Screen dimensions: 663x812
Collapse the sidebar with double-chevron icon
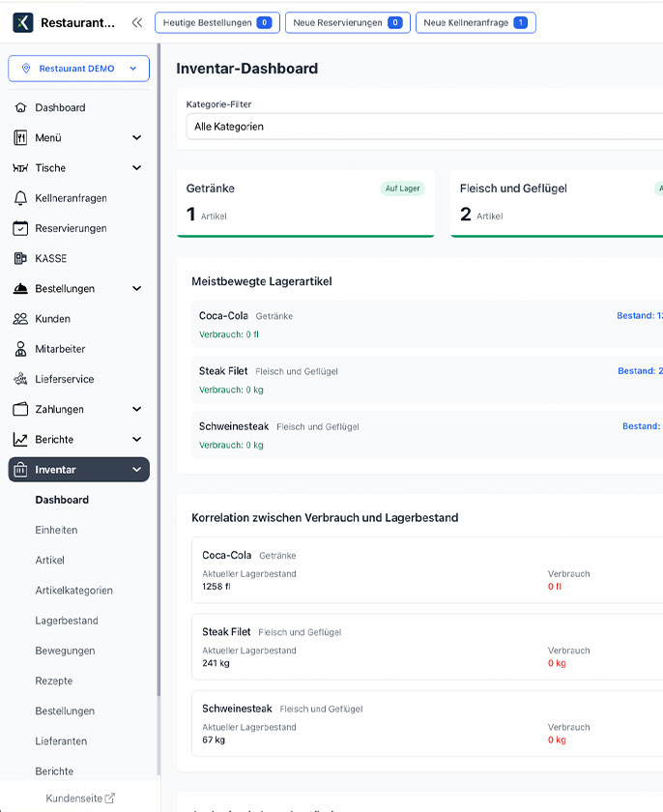tap(136, 22)
